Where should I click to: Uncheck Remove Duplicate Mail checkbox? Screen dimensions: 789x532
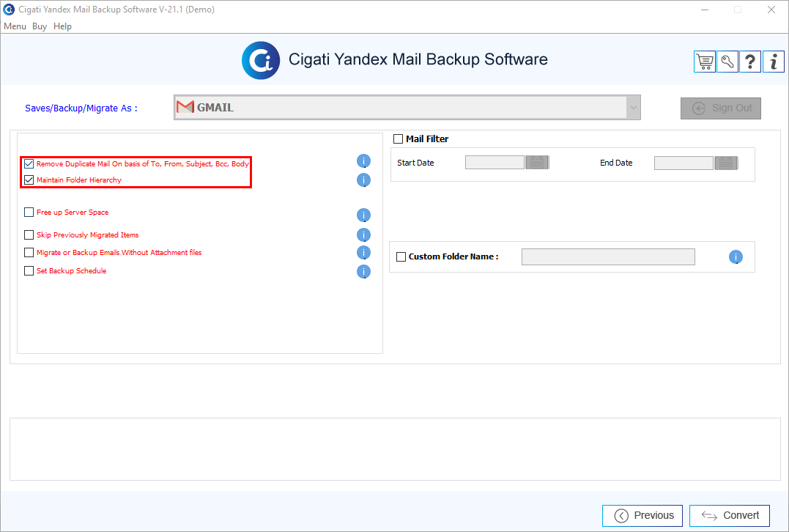pyautogui.click(x=29, y=163)
